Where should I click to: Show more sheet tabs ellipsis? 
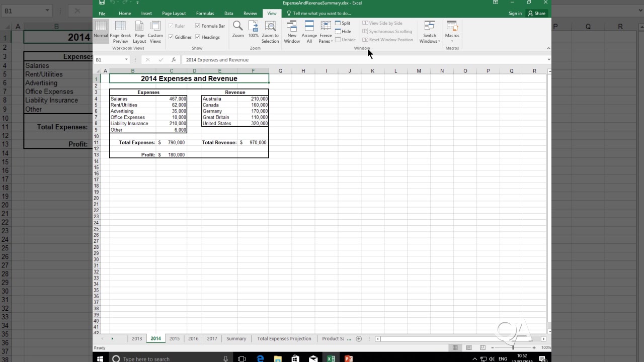click(x=349, y=339)
